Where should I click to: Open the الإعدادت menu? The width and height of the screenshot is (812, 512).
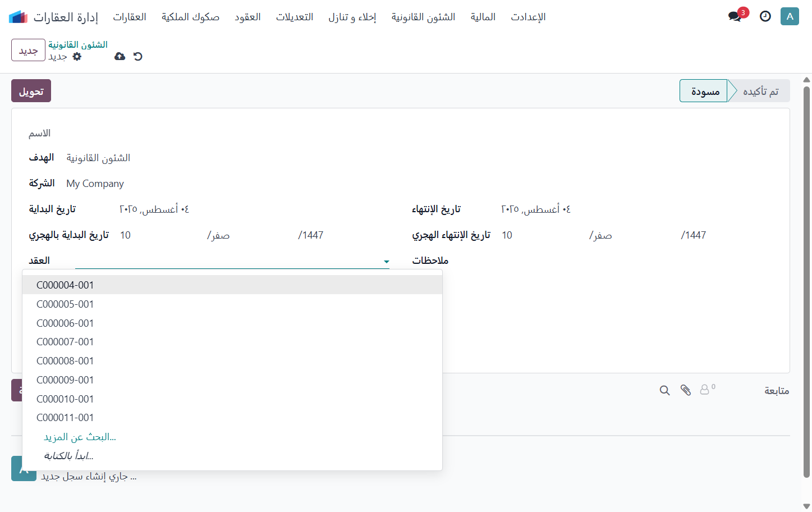pos(528,17)
